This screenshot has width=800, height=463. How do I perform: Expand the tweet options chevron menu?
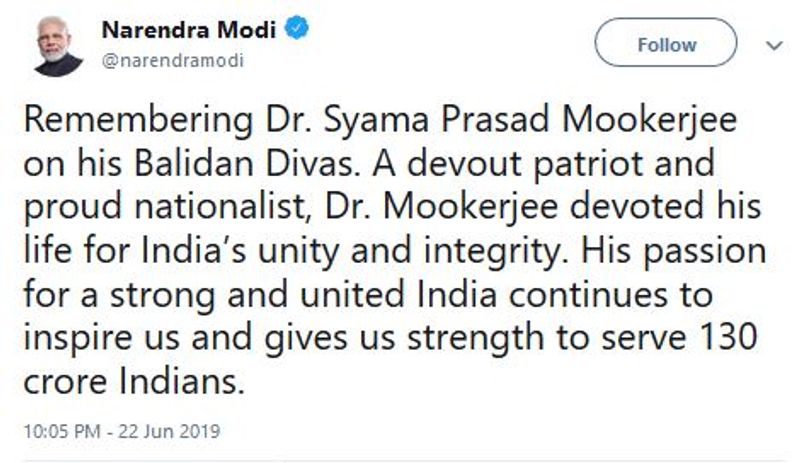[774, 45]
